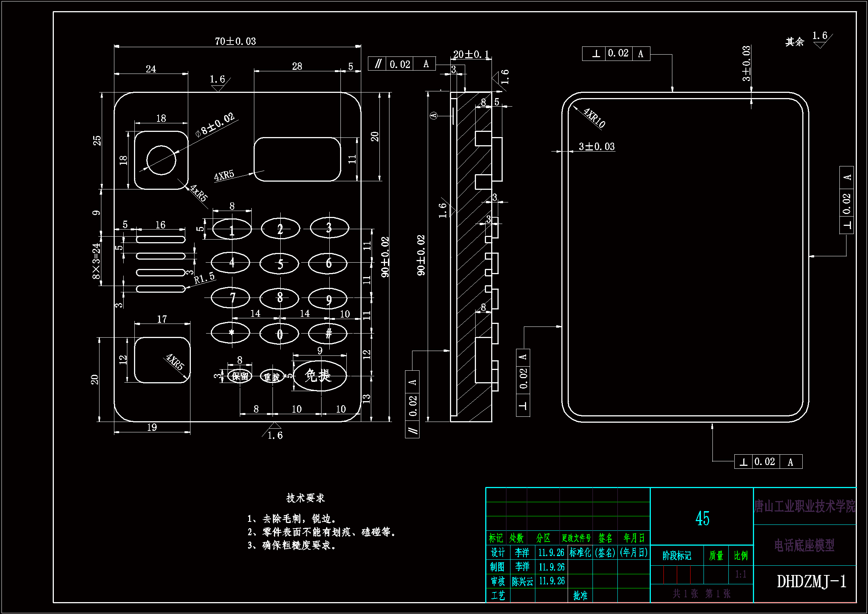The width and height of the screenshot is (868, 614).
Task: Click the 70±0.03 overall width dimension
Action: click(235, 42)
